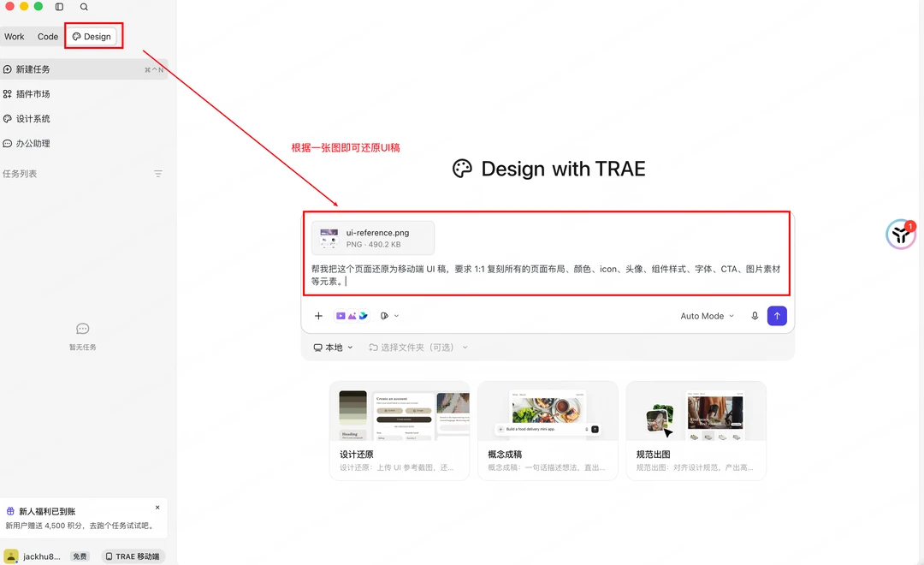Open the 设计还原 template card
Screen dimensions: 924x565
pos(400,431)
